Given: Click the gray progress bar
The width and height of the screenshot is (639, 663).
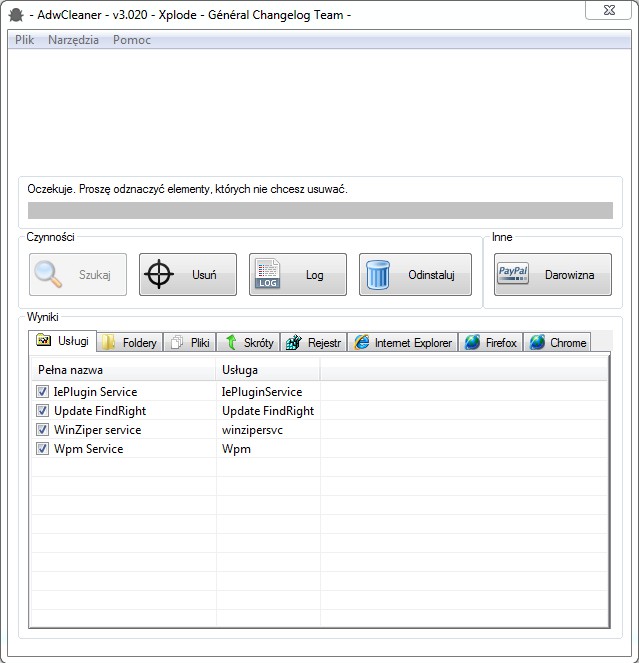Looking at the screenshot, I should point(320,210).
